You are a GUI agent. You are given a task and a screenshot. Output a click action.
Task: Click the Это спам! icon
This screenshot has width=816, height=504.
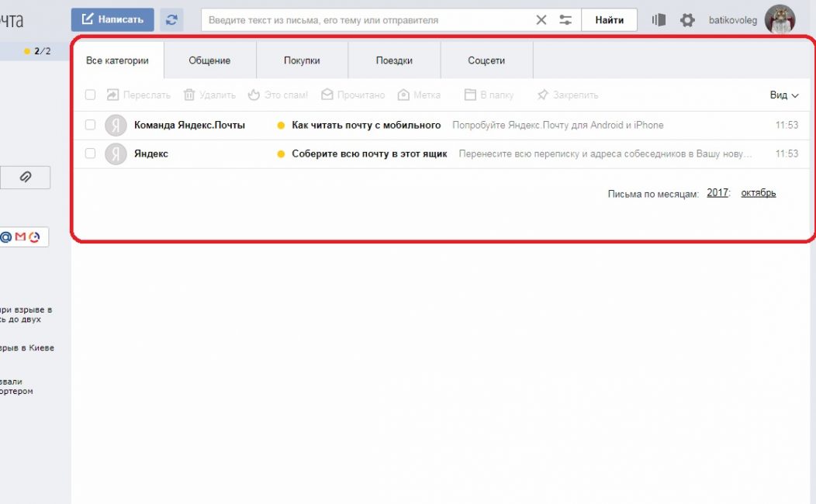254,95
